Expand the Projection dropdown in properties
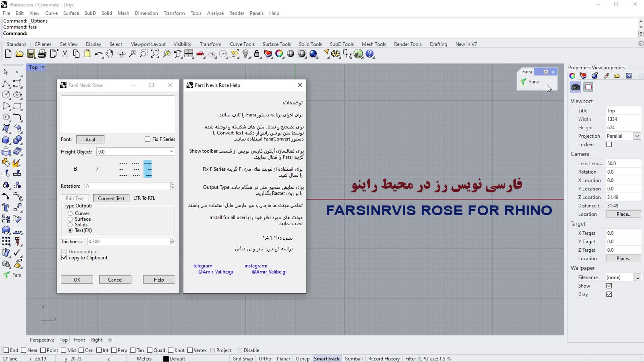 [x=637, y=136]
